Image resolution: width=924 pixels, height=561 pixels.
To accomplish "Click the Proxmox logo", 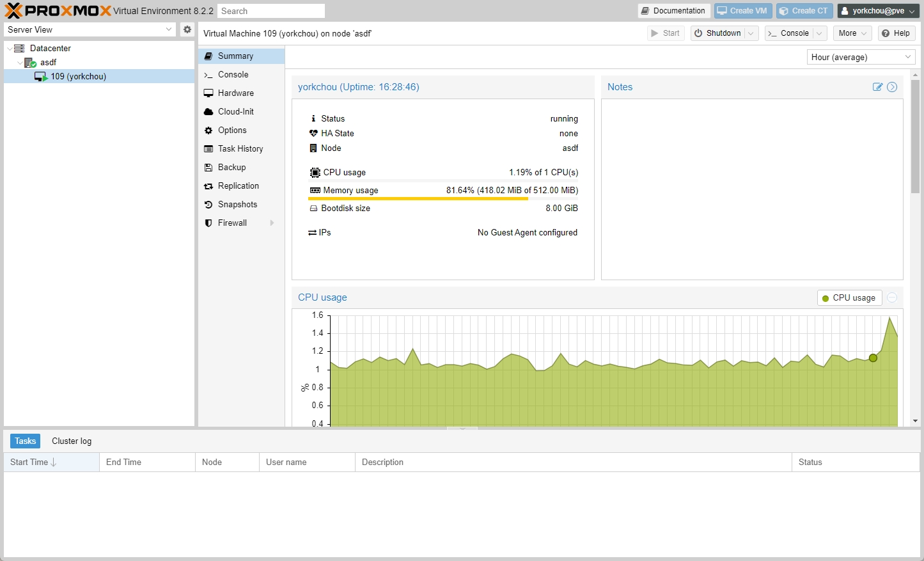I will [x=58, y=11].
